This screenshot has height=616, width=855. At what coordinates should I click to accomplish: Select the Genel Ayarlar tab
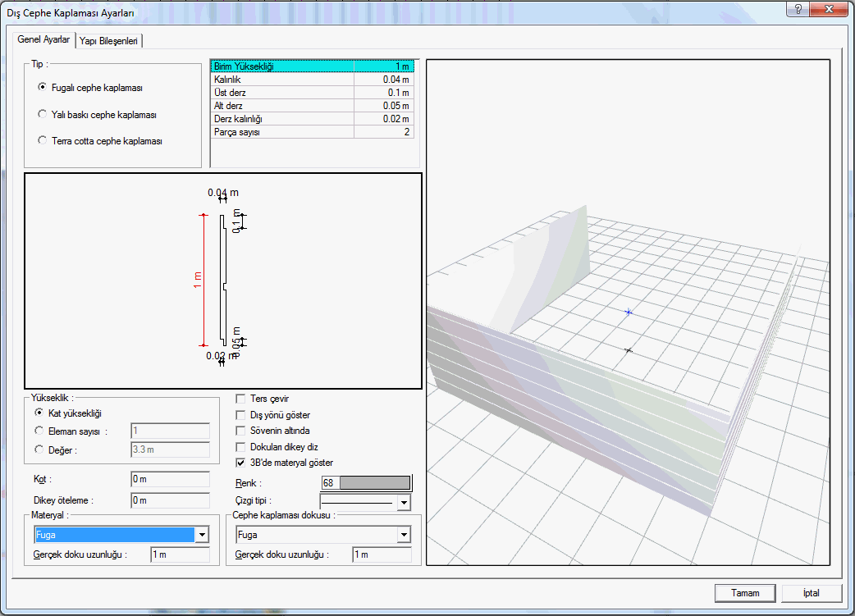tap(43, 39)
